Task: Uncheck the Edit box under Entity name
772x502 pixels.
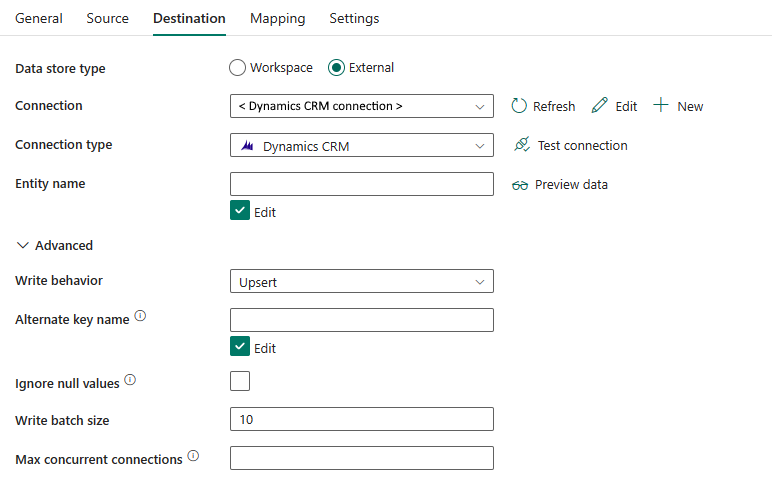Action: [240, 210]
